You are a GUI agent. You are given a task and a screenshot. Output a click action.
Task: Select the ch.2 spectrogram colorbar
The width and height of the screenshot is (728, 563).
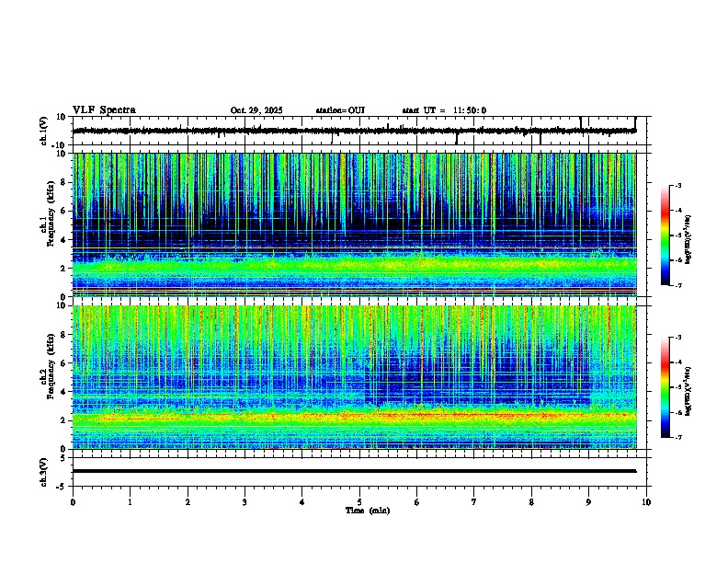665,387
